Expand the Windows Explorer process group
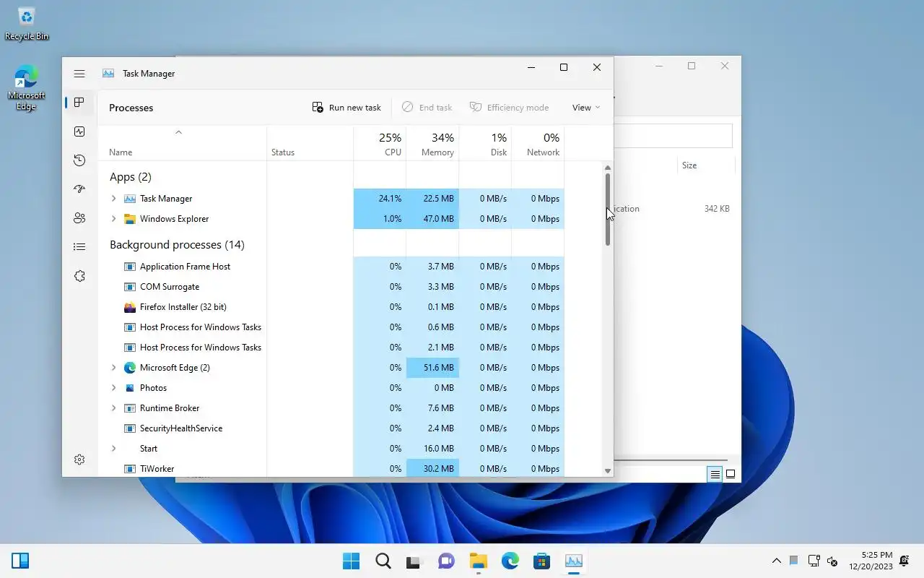The height and width of the screenshot is (578, 924). [x=113, y=219]
